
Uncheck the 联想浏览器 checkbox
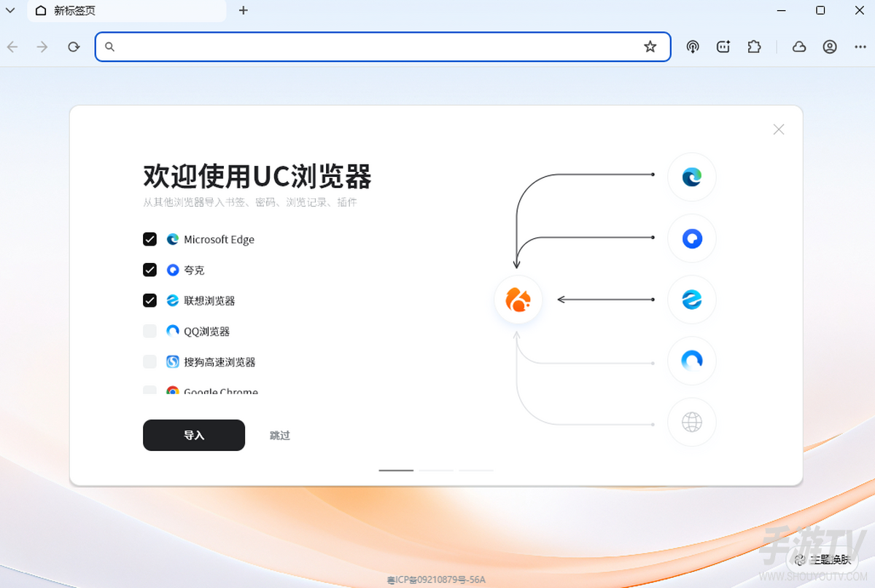click(x=149, y=300)
